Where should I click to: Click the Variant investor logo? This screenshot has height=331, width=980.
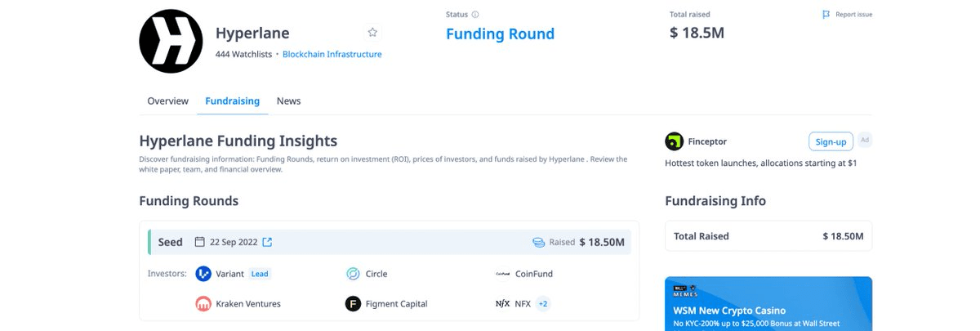tap(203, 274)
